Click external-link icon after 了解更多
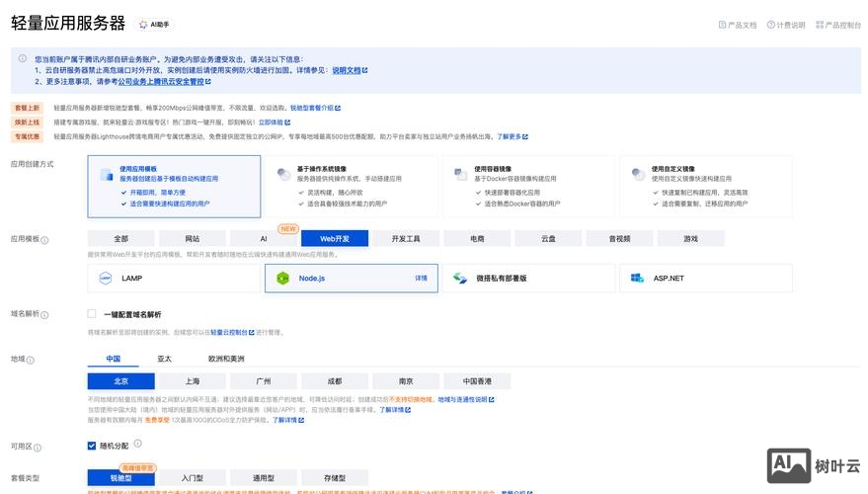 point(525,136)
